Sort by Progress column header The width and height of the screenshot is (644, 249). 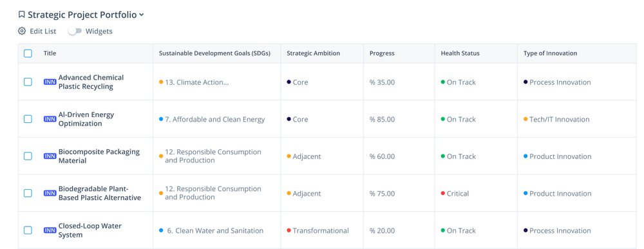click(x=382, y=53)
